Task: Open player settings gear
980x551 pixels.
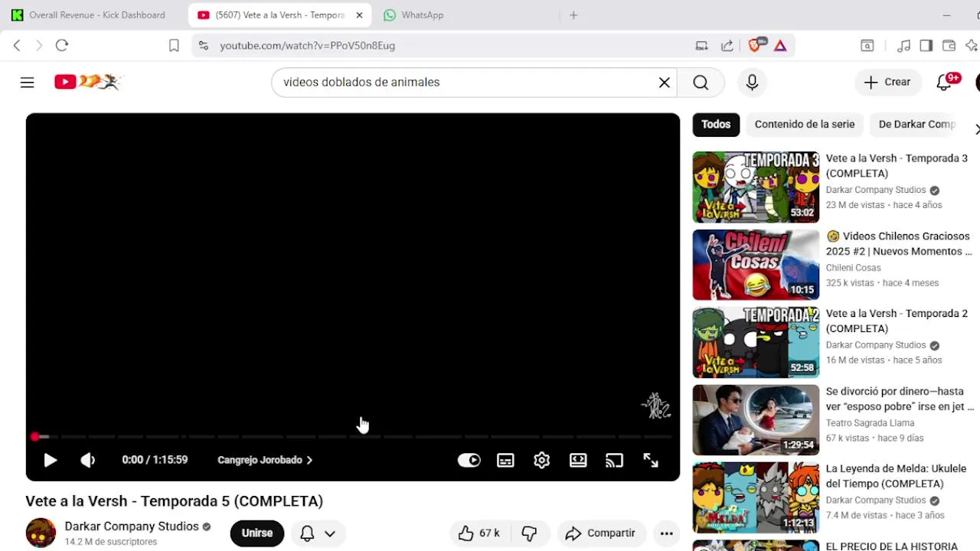Action: (542, 460)
